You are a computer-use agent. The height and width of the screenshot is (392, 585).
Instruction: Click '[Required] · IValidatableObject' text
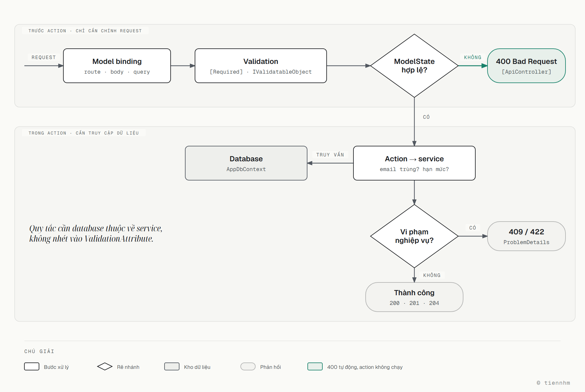point(261,72)
